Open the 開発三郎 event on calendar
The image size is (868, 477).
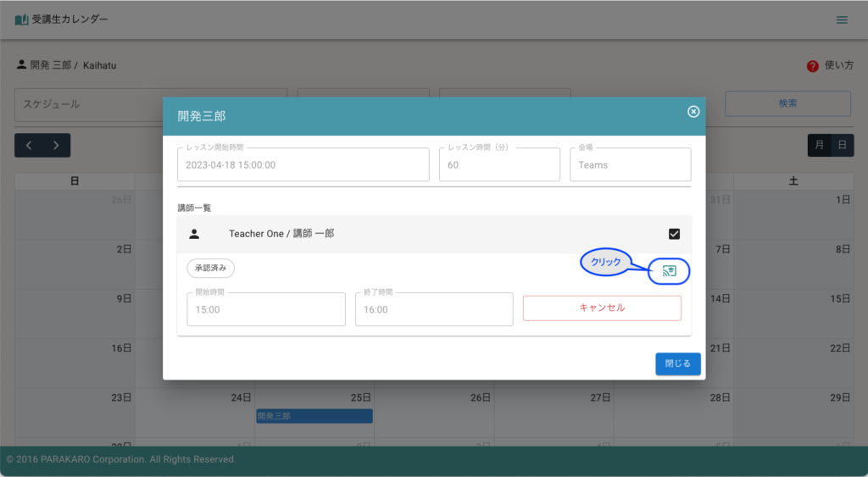click(x=314, y=416)
